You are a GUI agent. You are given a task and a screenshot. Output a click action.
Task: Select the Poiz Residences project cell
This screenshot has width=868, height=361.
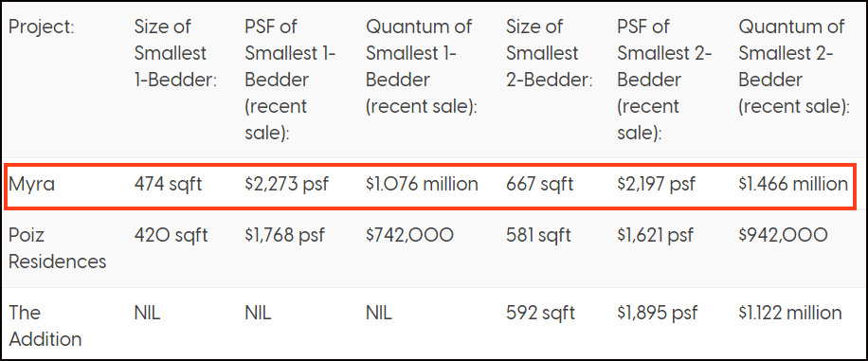(x=57, y=248)
